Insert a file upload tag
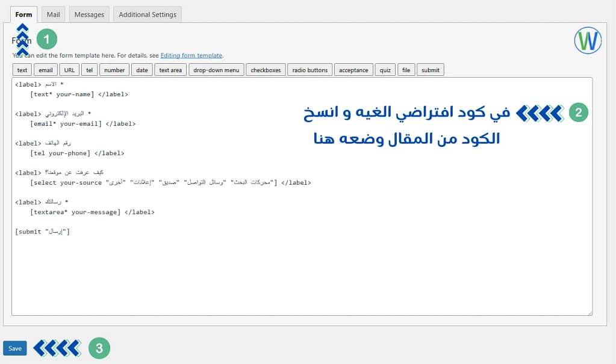Viewport: 616px width, 364px height. [x=405, y=69]
